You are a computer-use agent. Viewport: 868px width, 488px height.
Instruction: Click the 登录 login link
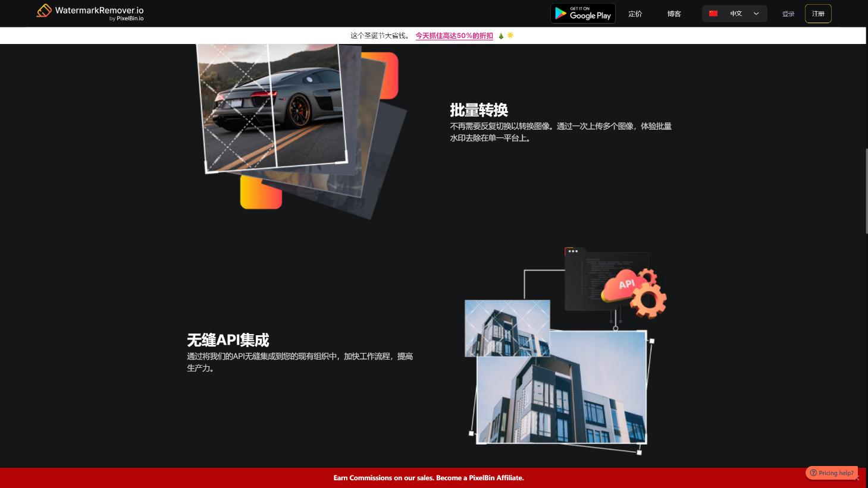click(788, 14)
